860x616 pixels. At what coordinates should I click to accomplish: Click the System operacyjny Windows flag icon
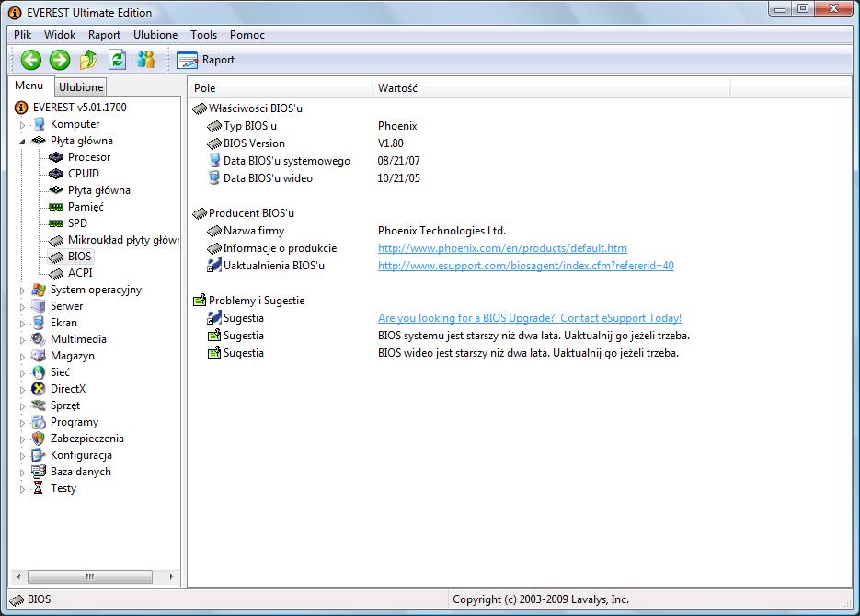tap(39, 290)
